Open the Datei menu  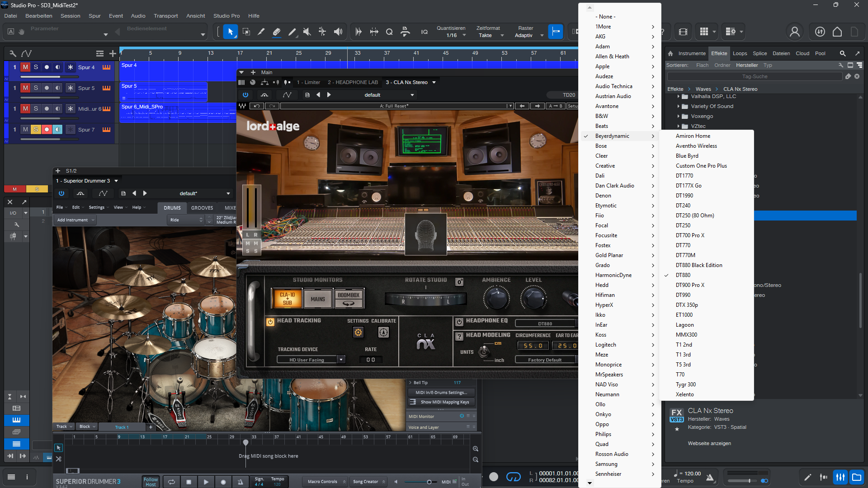coord(10,16)
